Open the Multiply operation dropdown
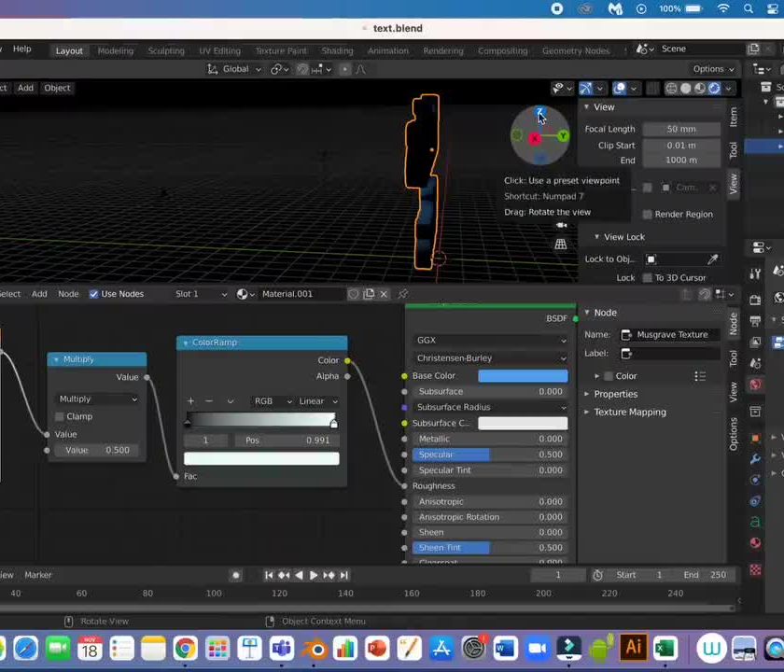 98,399
